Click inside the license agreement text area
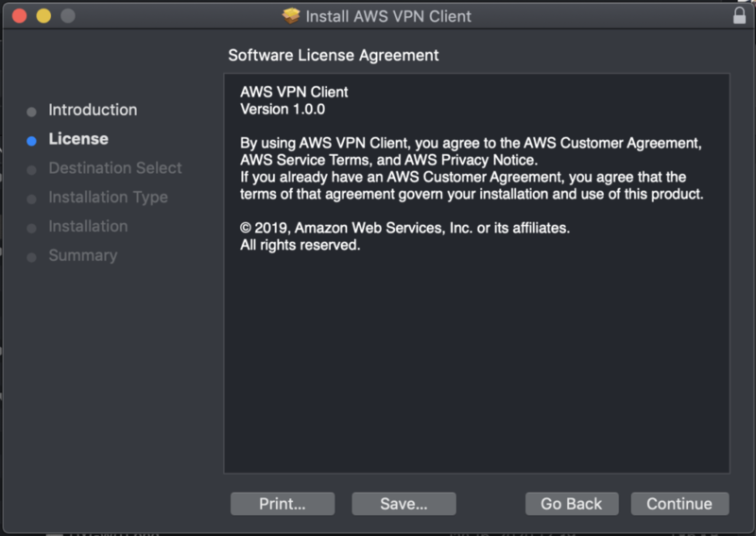This screenshot has height=536, width=756. (476, 359)
